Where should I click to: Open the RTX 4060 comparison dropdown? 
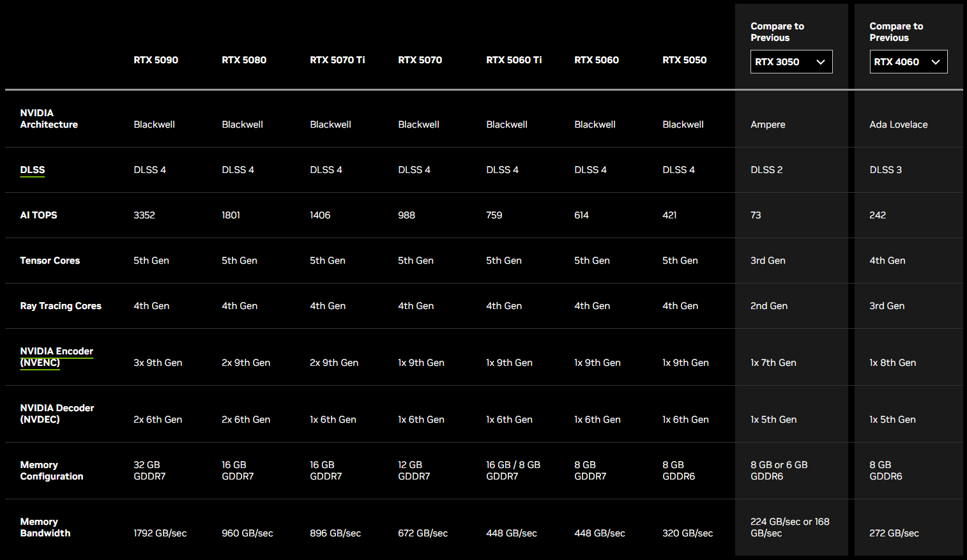click(908, 62)
